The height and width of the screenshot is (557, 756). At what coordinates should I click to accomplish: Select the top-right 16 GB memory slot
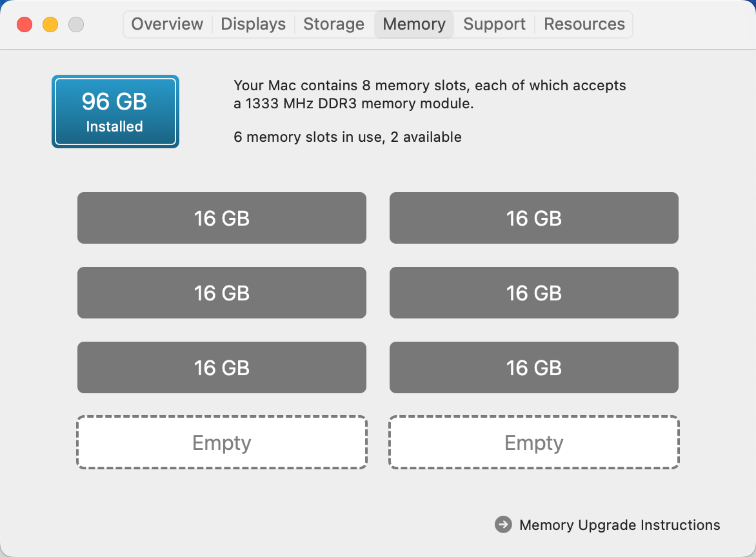click(x=534, y=218)
